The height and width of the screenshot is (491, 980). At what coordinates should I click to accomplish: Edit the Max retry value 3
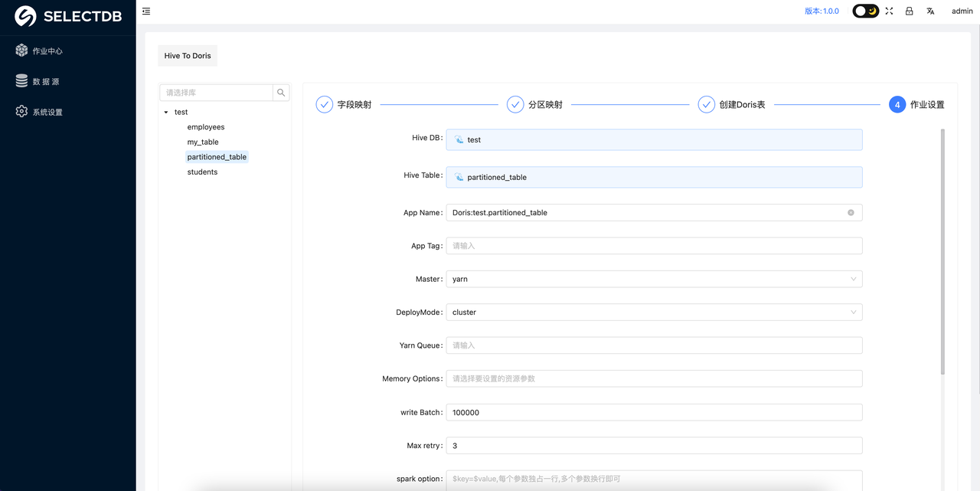coord(654,445)
